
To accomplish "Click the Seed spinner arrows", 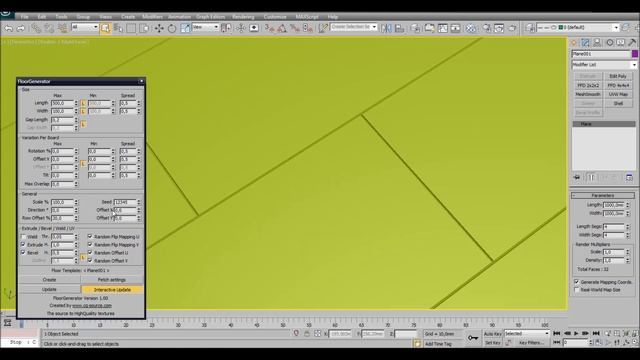I will (139, 202).
